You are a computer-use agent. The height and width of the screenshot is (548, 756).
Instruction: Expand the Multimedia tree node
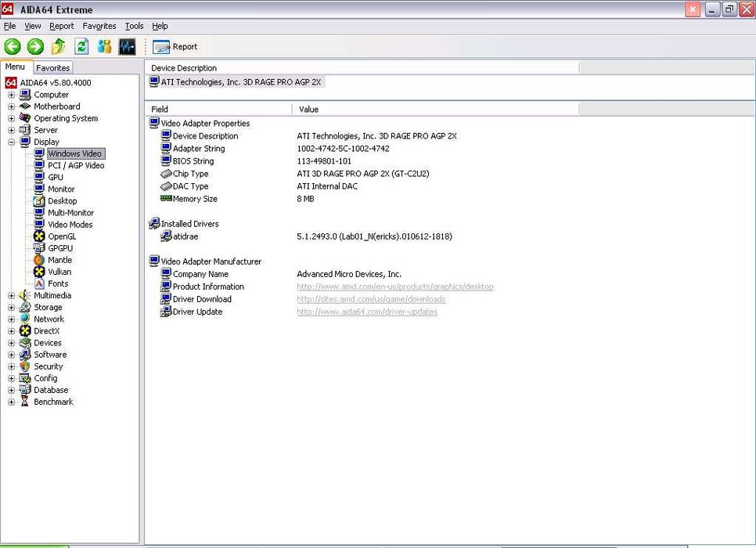(x=12, y=296)
